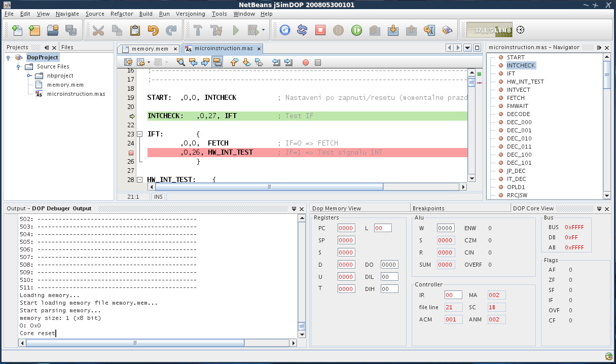The height and width of the screenshot is (364, 616).
Task: Toggle the bookmark icon in editor toolbar
Action: (259, 62)
